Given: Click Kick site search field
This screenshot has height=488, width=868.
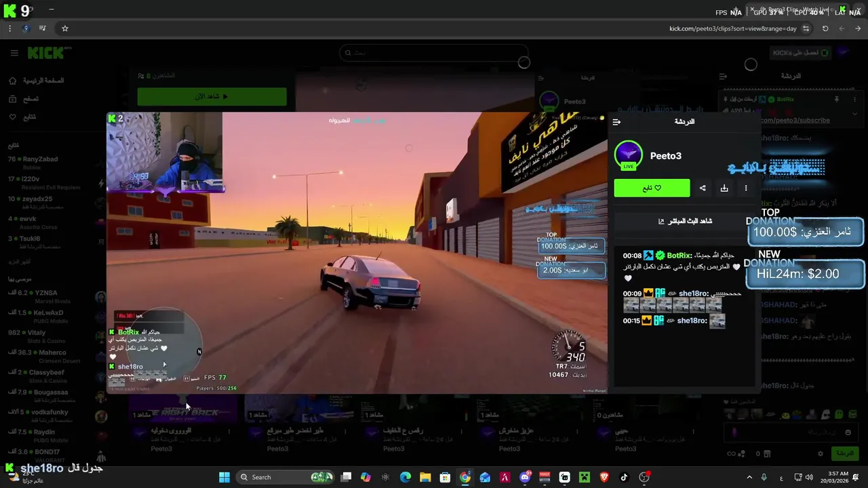Looking at the screenshot, I should tap(434, 53).
